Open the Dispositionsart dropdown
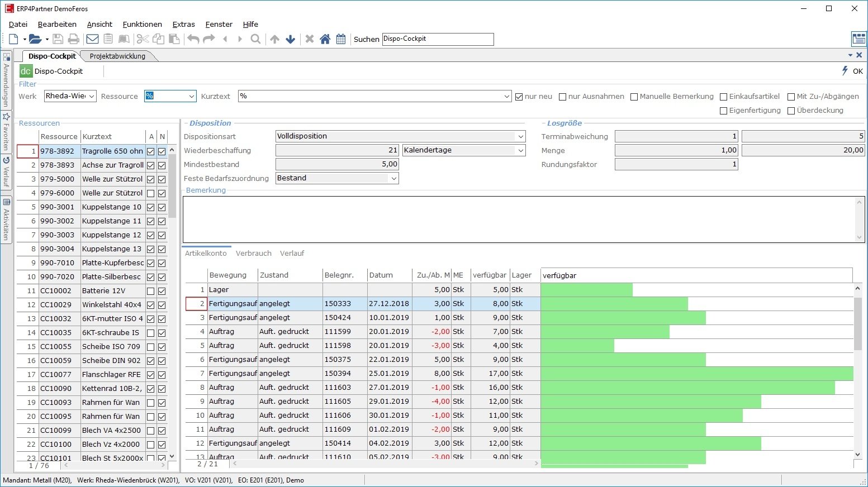Screen dimensions: 868x487 click(520, 136)
